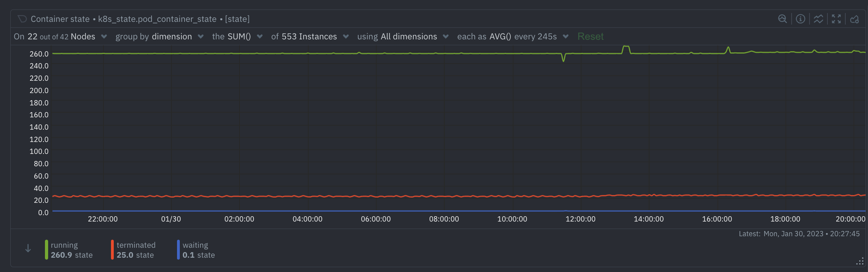868x272 pixels.
Task: Click the tag icon beside Container state title
Action: pos(22,19)
